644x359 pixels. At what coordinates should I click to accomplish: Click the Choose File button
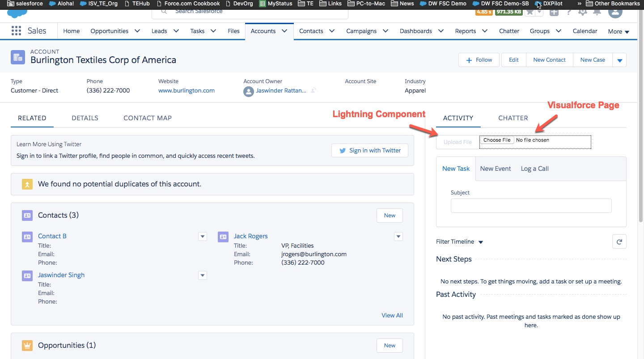tap(497, 140)
